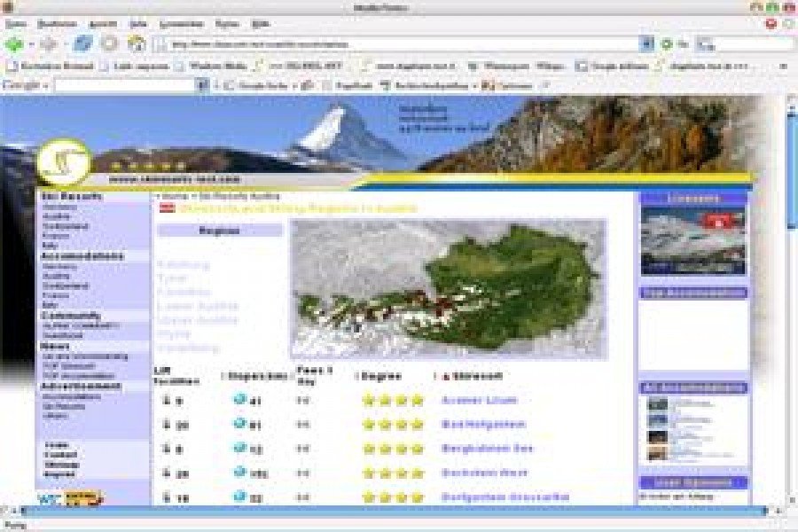This screenshot has height=532, width=798.
Task: Click the blue slopes icon in Dorfgastein row
Action: click(x=239, y=497)
